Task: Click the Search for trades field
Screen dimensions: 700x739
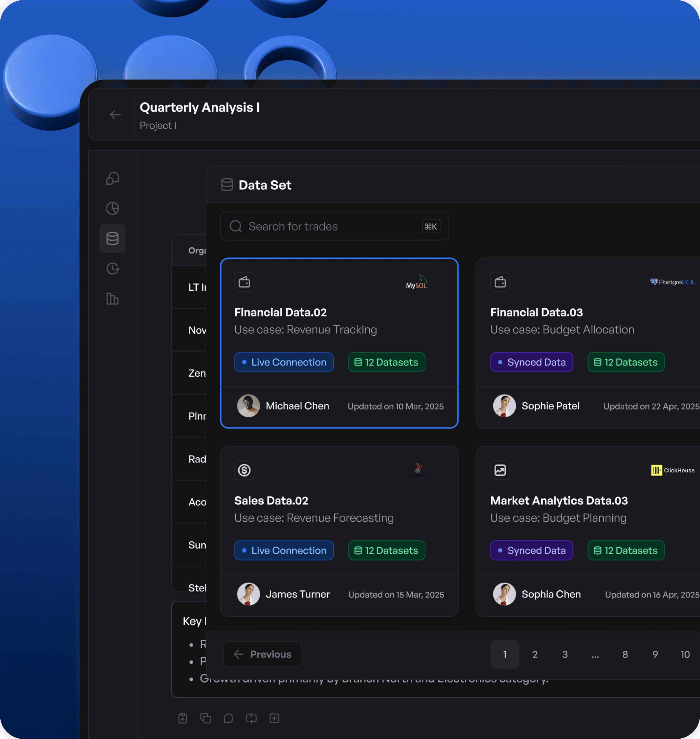Action: pyautogui.click(x=334, y=226)
